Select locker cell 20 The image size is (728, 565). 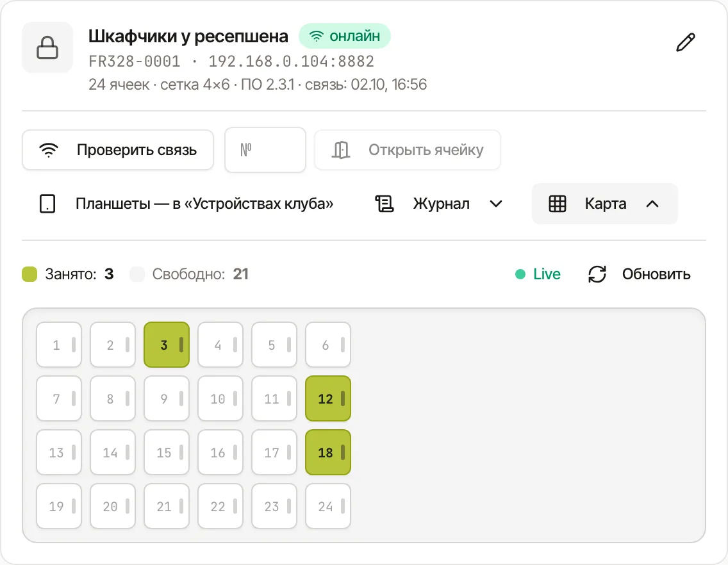click(113, 507)
